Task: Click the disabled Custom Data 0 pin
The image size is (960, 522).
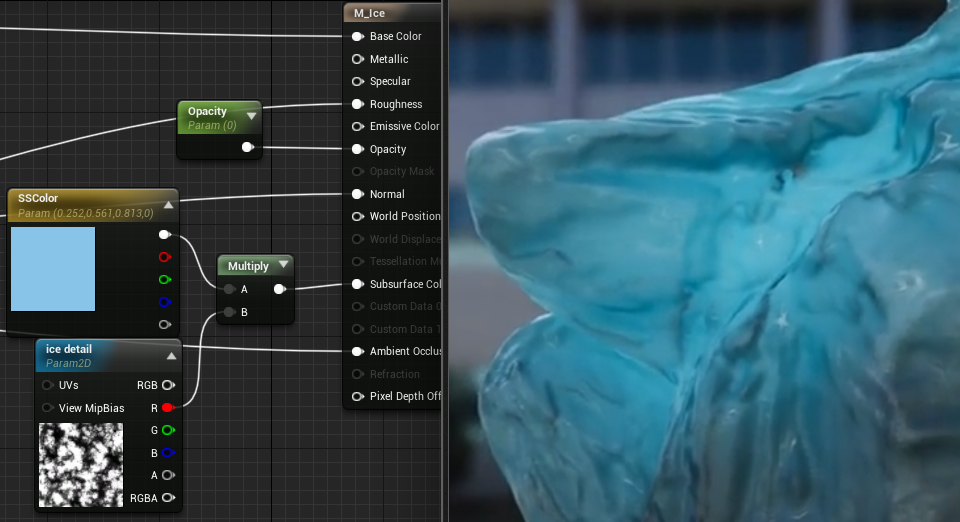Action: click(358, 307)
